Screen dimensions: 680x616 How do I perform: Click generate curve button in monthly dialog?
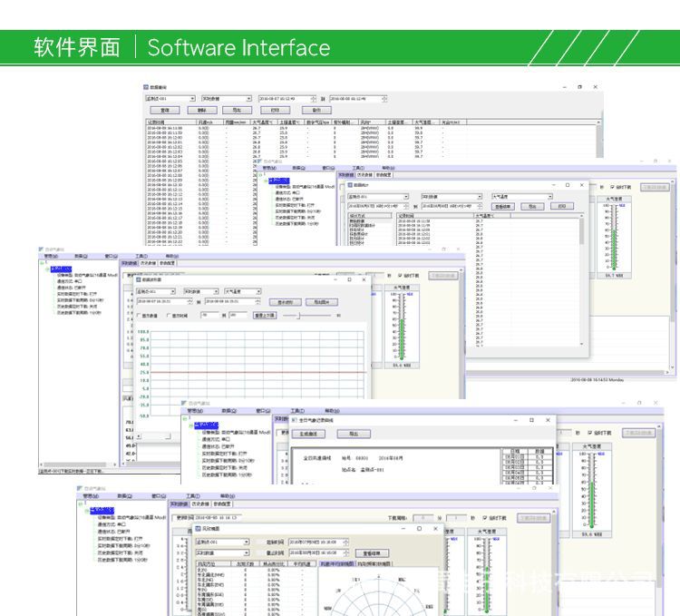coord(308,434)
